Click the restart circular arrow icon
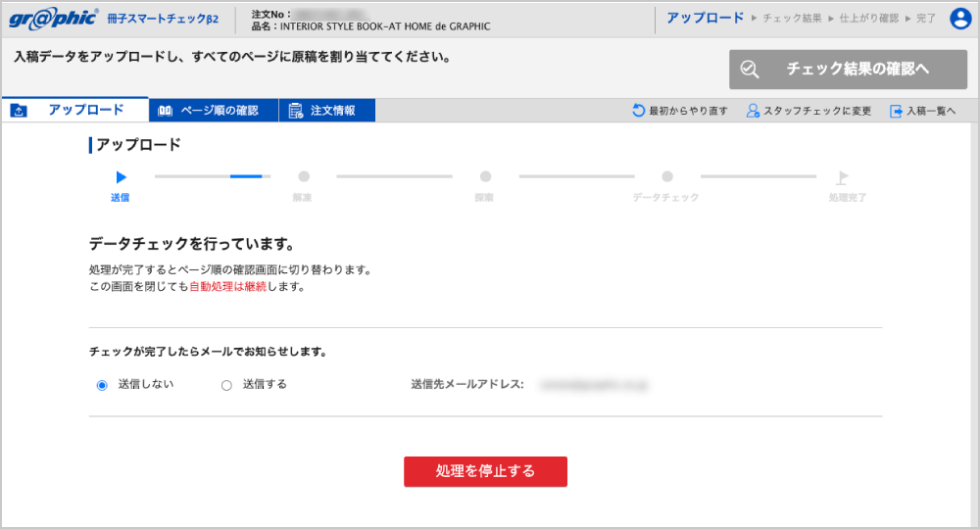Viewport: 980px width, 529px height. coord(639,111)
